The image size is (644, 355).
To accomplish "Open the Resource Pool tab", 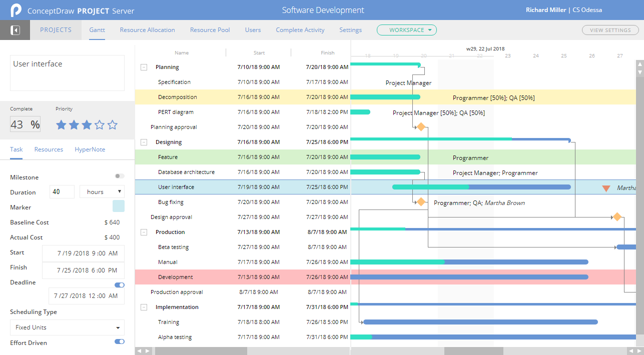I will 210,30.
